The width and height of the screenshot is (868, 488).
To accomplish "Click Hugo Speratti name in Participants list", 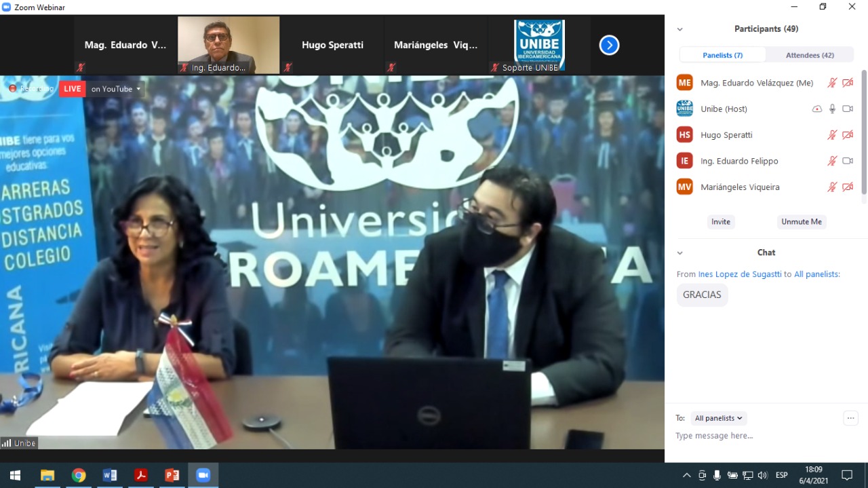I will (x=726, y=135).
